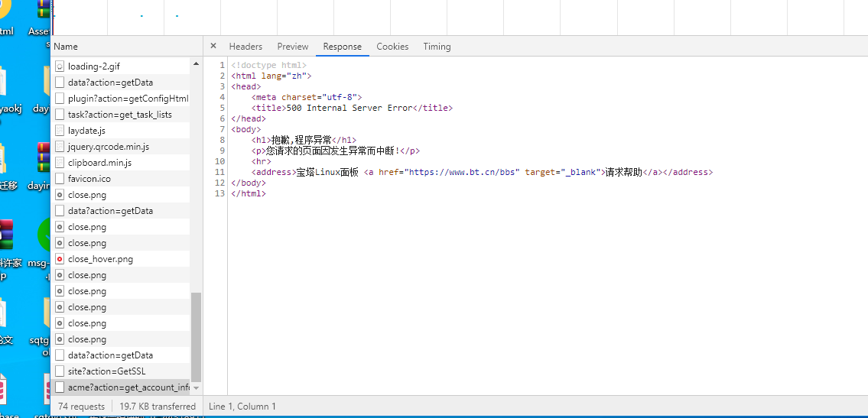Image resolution: width=868 pixels, height=418 pixels.
Task: Close the request details pane with X
Action: coord(213,47)
